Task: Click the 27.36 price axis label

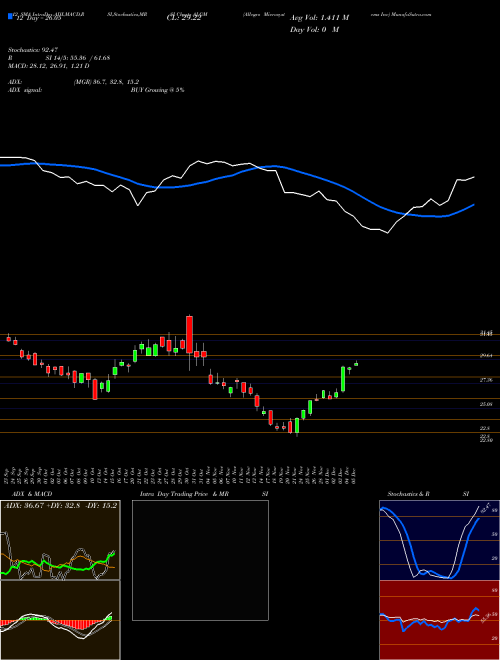Action: (x=486, y=380)
